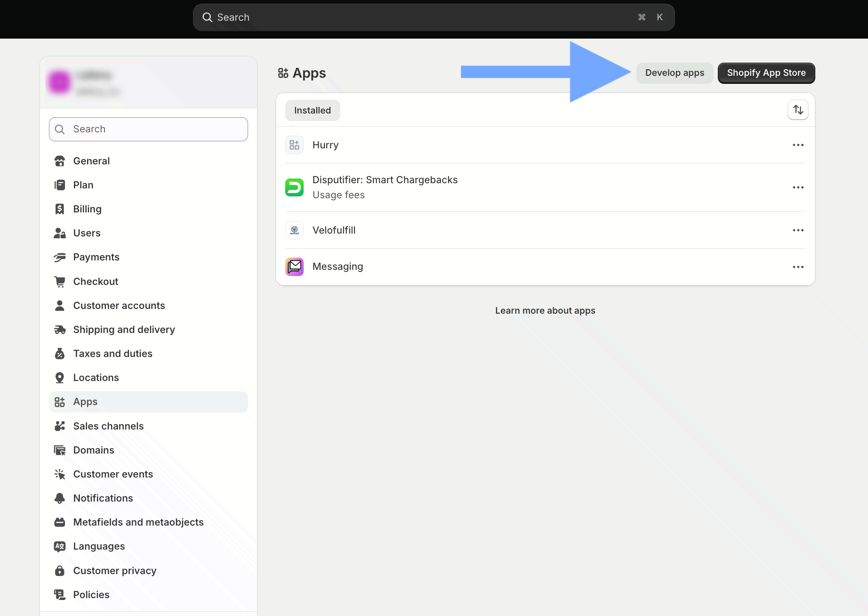Open Customer events settings

[x=148, y=474]
